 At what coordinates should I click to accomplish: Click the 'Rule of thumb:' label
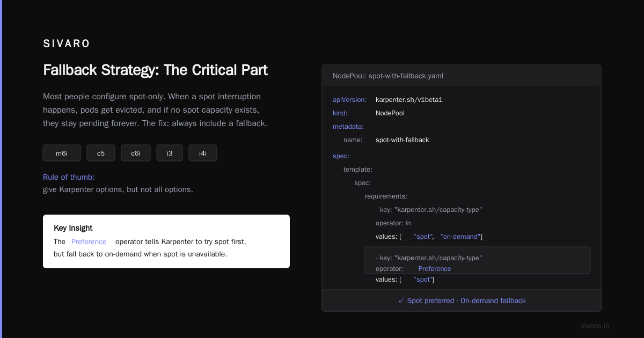tap(69, 177)
